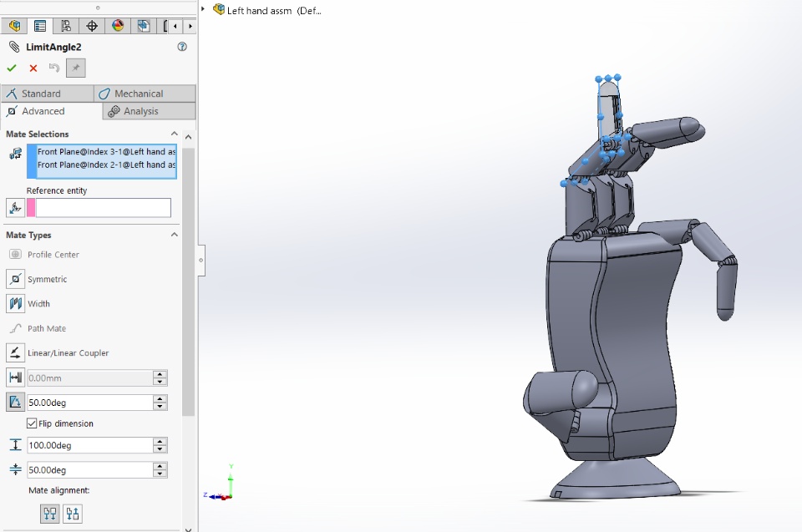Click the view orientation triad
The image size is (802, 532).
coord(221,484)
